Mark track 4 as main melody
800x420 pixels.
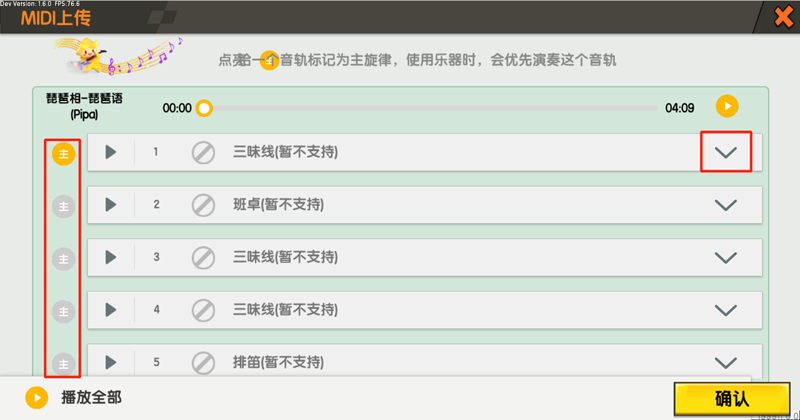[x=64, y=312]
